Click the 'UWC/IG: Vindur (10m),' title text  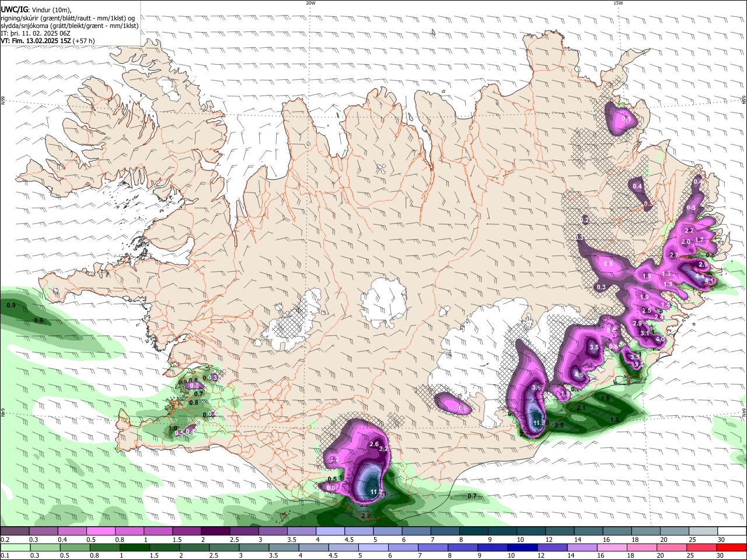tap(36, 10)
